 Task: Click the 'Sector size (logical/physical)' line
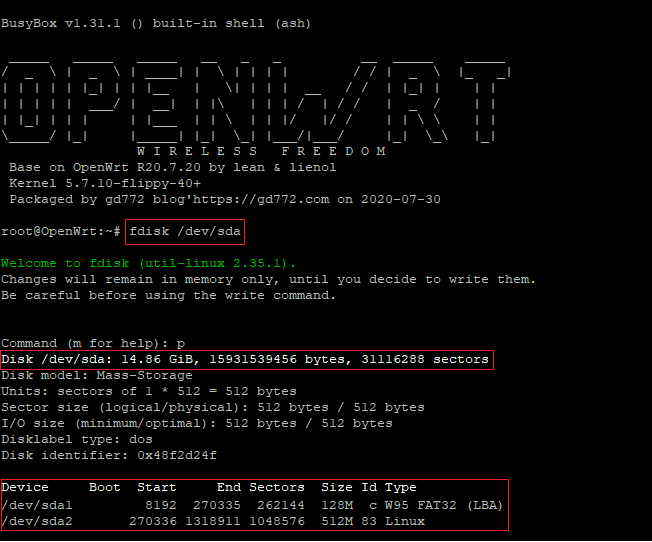tap(212, 407)
